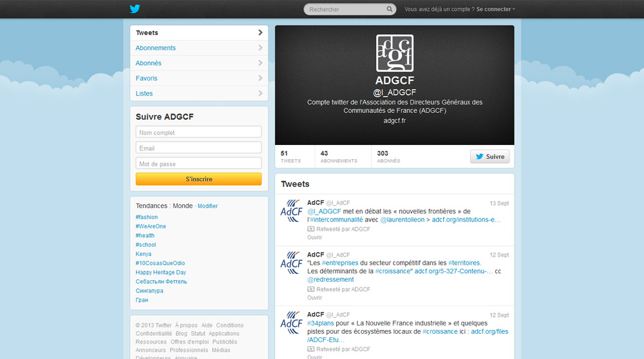This screenshot has width=644, height=359.
Task: Open the Abonnements list in sidebar
Action: (198, 48)
